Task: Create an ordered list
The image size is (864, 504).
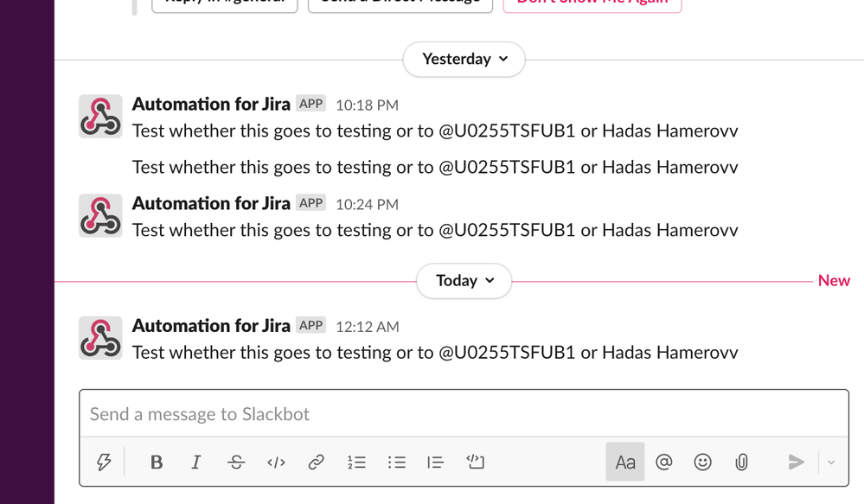Action: point(356,462)
